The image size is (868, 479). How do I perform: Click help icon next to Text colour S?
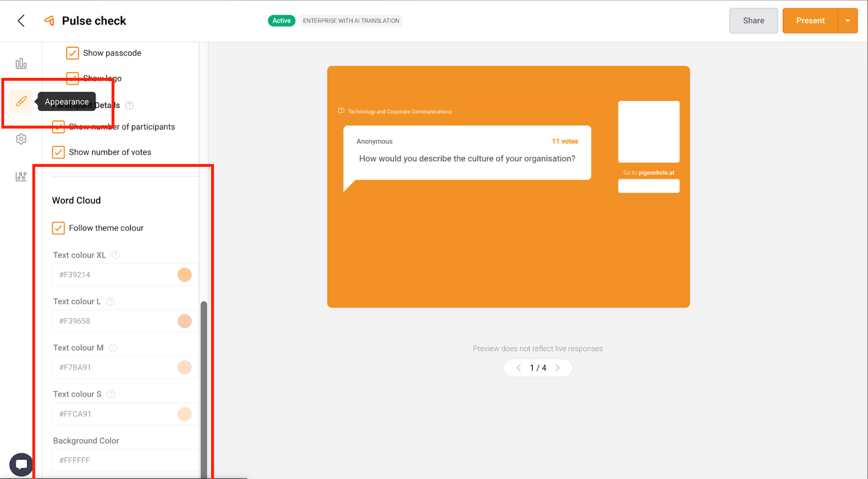(x=111, y=394)
